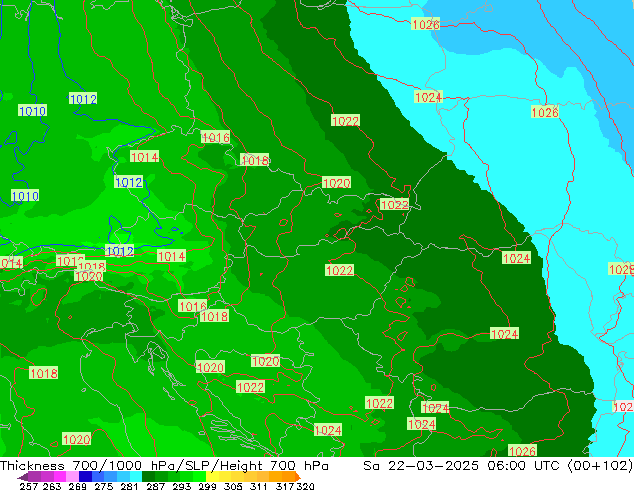Screen dimensions: 634x490
Task: Click the legend value 311
Action: [259, 486]
